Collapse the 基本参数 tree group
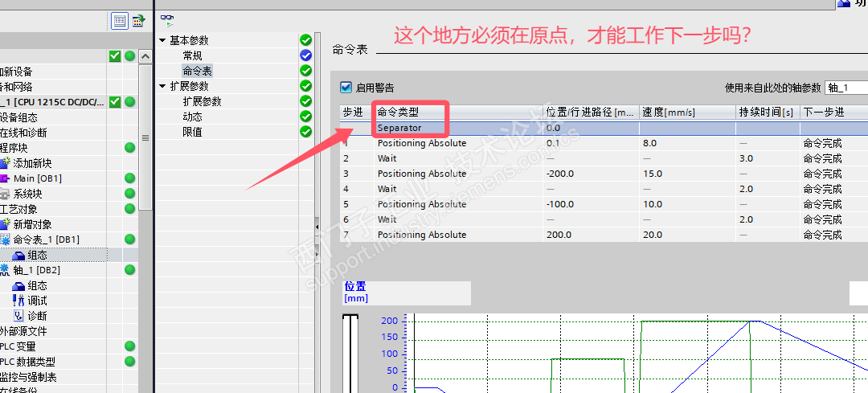The height and width of the screenshot is (393, 868). (x=162, y=40)
